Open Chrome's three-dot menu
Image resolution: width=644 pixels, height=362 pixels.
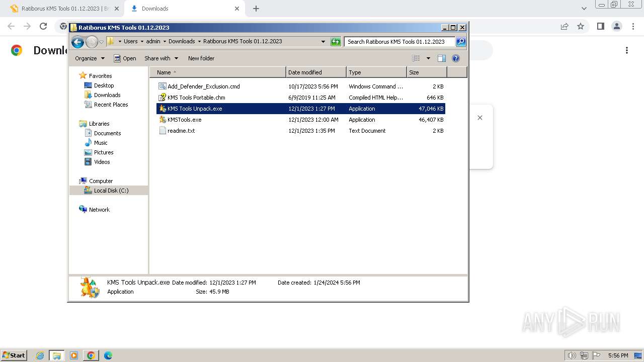tap(632, 26)
